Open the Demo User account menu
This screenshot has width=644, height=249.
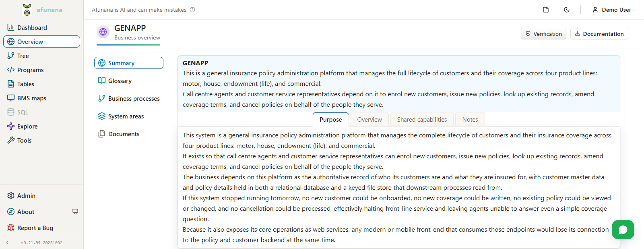coord(612,10)
